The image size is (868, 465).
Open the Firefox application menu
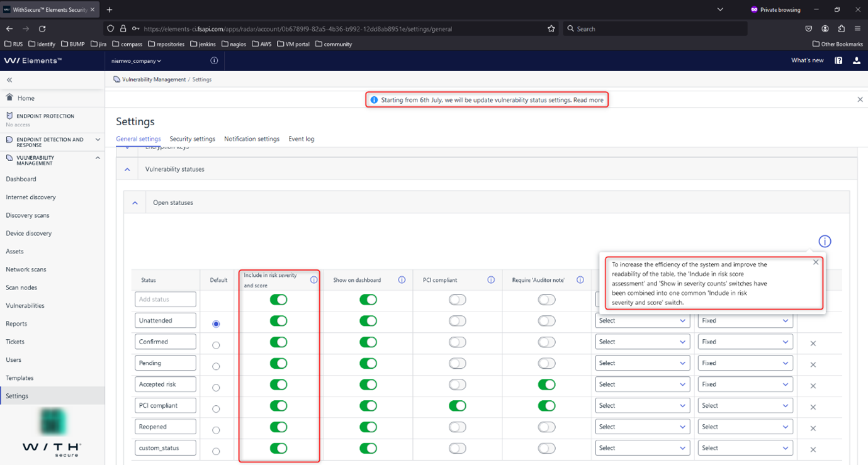857,29
